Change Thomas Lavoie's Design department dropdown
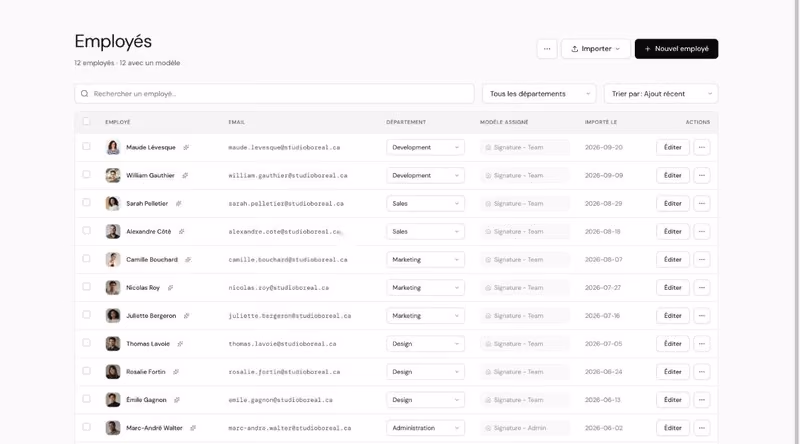The image size is (800, 444). coord(426,344)
